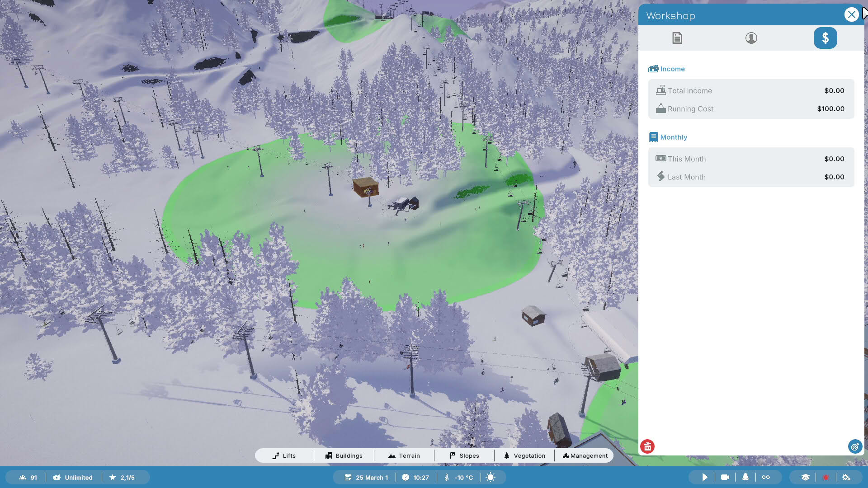
Task: Select the dark lift station beside the workshop
Action: tap(406, 203)
